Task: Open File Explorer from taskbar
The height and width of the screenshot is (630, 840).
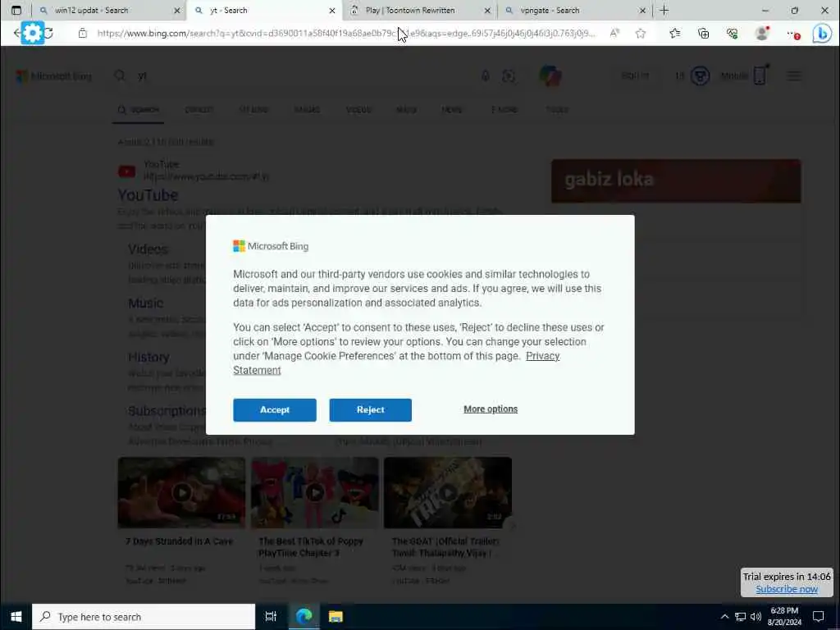Action: tap(336, 617)
